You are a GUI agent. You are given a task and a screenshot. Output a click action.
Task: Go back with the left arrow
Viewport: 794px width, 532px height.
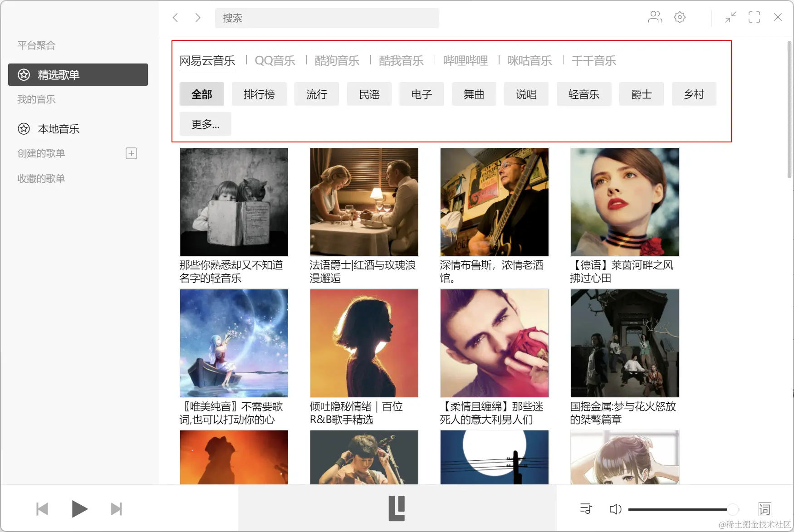tap(176, 18)
